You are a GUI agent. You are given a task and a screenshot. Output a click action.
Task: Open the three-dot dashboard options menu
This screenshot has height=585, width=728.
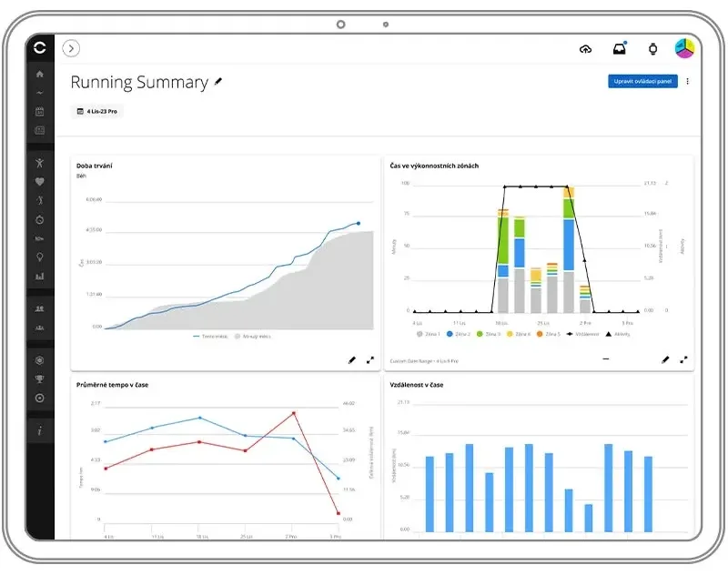click(x=687, y=81)
